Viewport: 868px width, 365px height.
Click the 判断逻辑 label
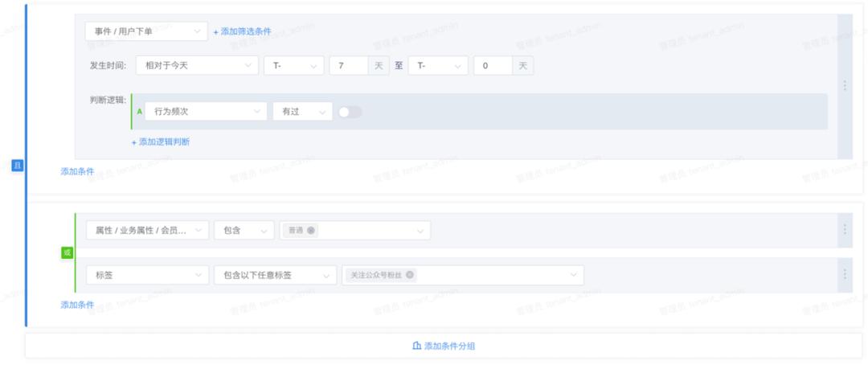point(108,100)
